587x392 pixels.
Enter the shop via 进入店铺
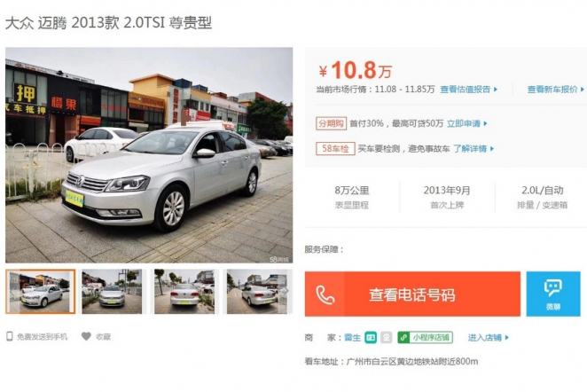[489, 337]
